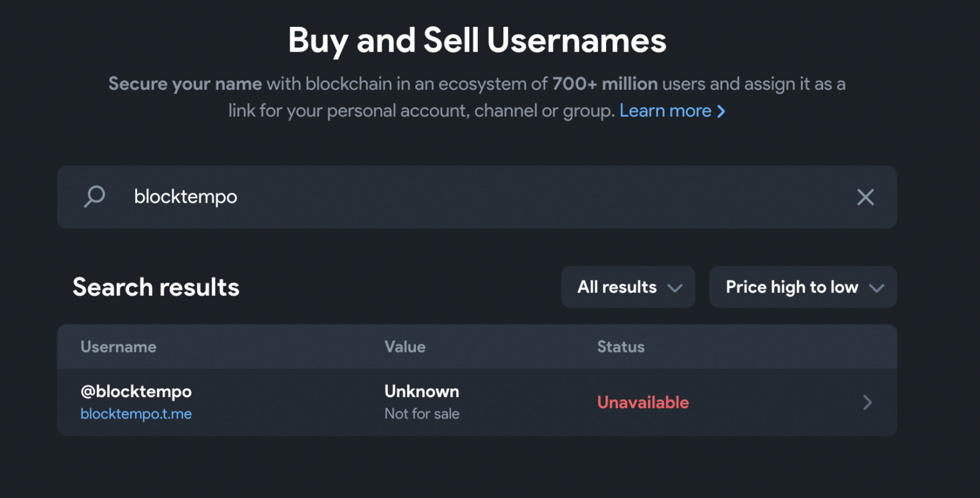Click the blue chevron beside Learn more
Viewport: 980px width, 498px height.
[722, 111]
